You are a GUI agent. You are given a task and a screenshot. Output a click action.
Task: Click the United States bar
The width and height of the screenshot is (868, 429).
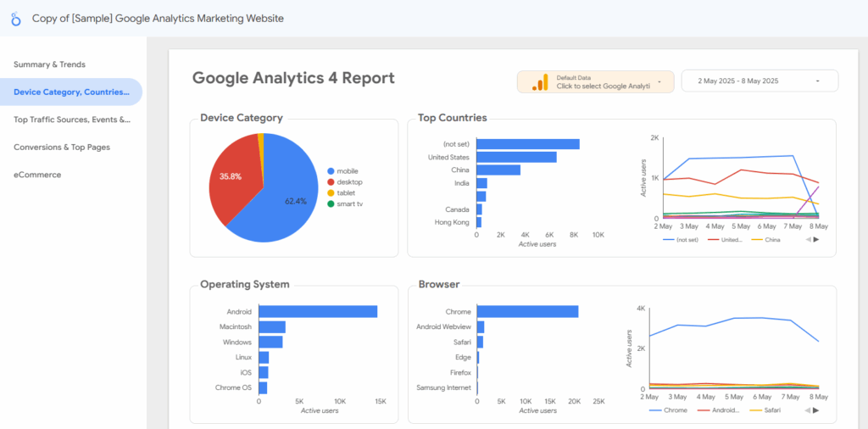[x=516, y=157]
